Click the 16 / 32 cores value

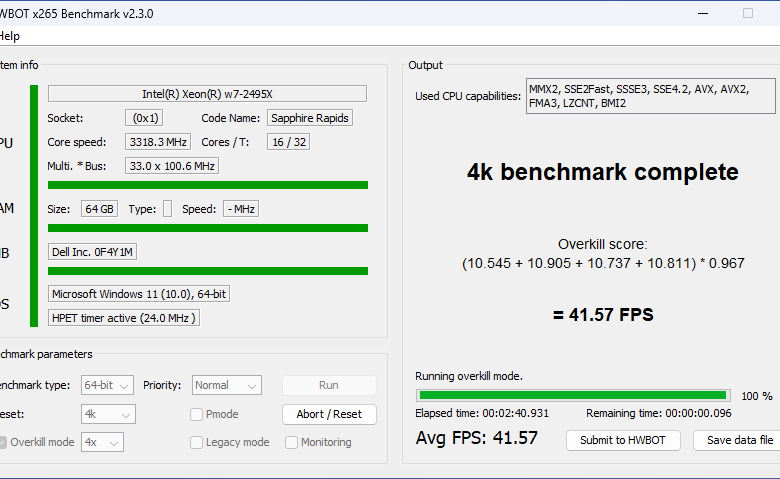289,142
